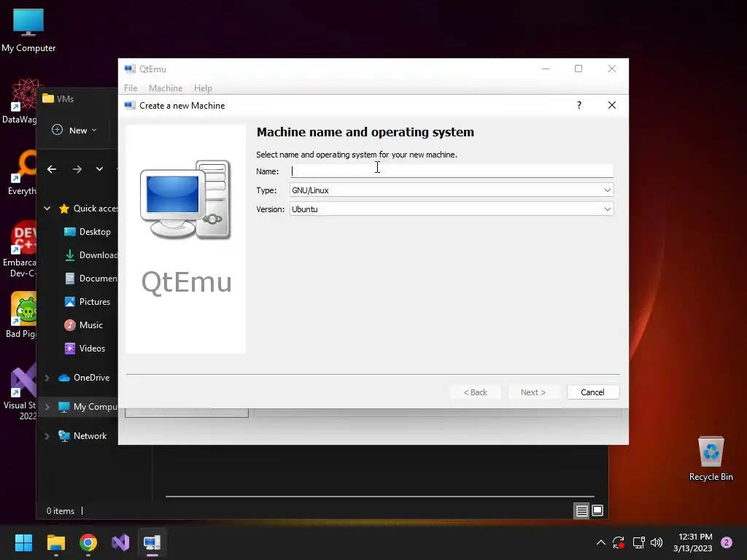Open the notification count badge
Screen dimensions: 747x560
coord(727,542)
